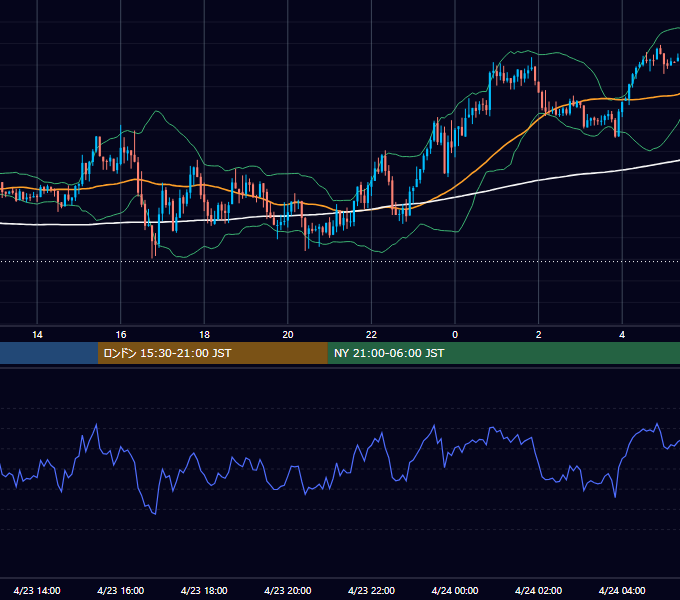Screen dimensions: 680x600
Task: Click the 0 hour axis label
Action: coord(455,335)
